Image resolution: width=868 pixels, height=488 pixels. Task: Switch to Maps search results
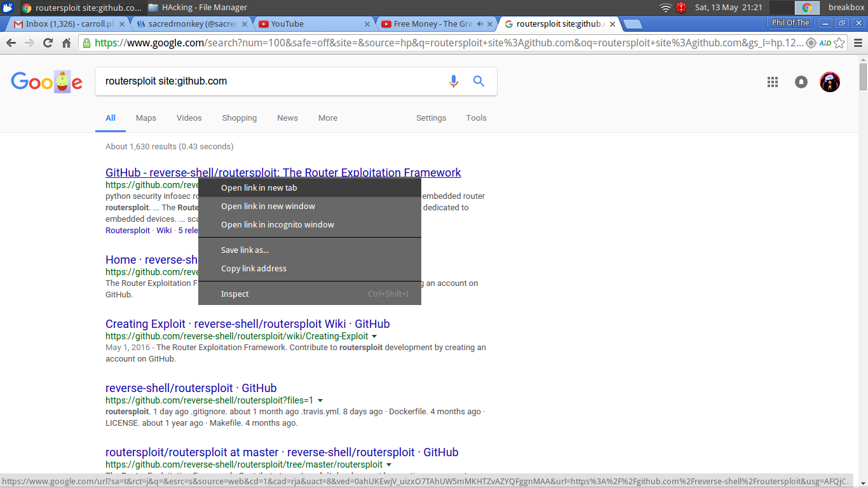click(146, 118)
